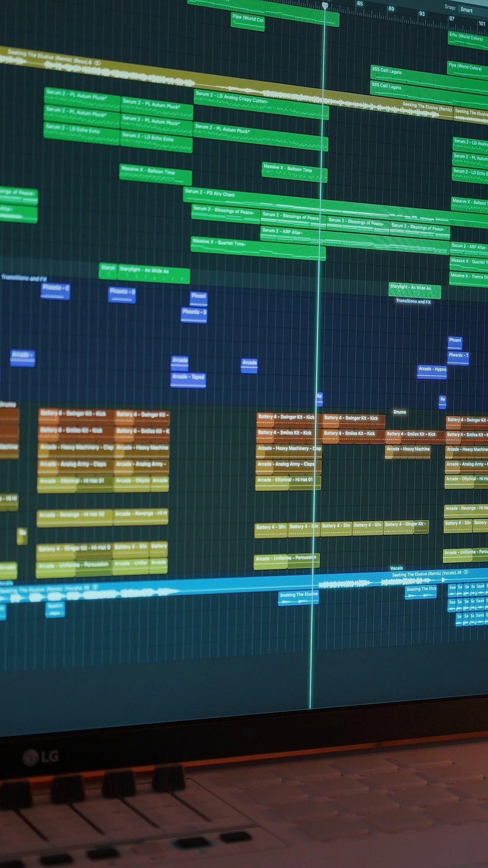488x868 pixels.
Task: Click bar 93 on the timeline ruler
Action: click(x=422, y=14)
